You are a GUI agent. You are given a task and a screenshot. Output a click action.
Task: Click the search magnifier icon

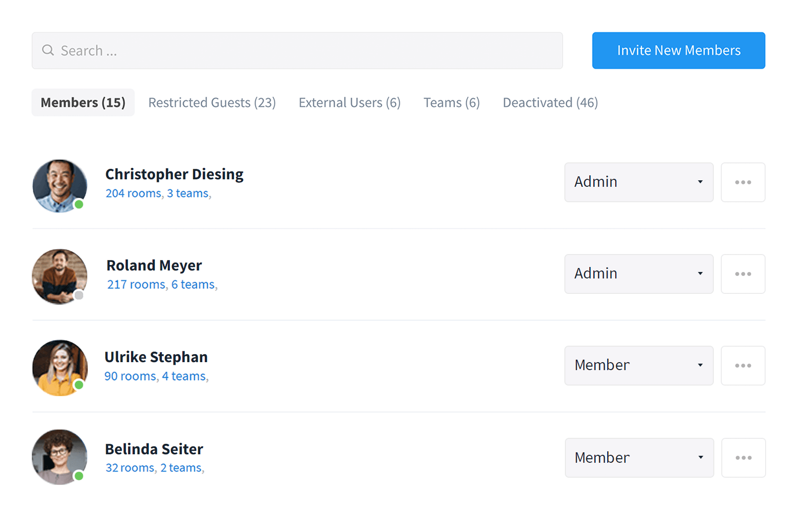(48, 50)
